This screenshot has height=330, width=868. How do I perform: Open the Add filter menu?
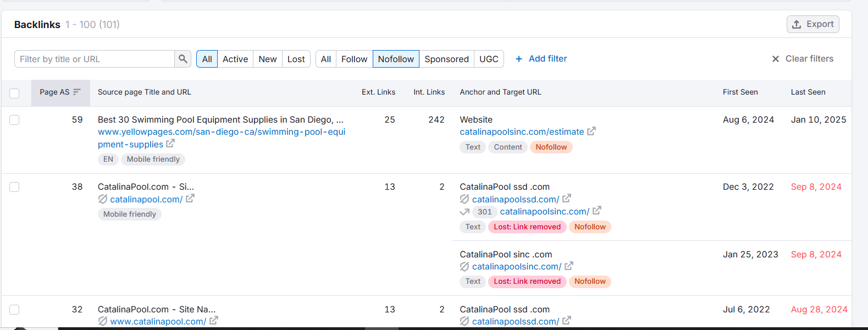pos(541,58)
